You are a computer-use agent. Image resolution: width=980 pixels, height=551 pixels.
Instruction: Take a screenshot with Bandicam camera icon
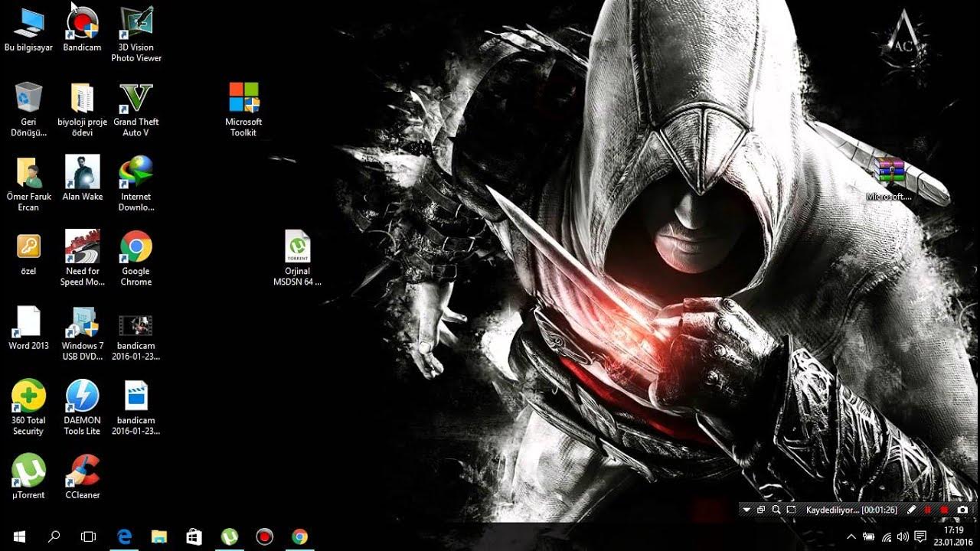coord(962,510)
